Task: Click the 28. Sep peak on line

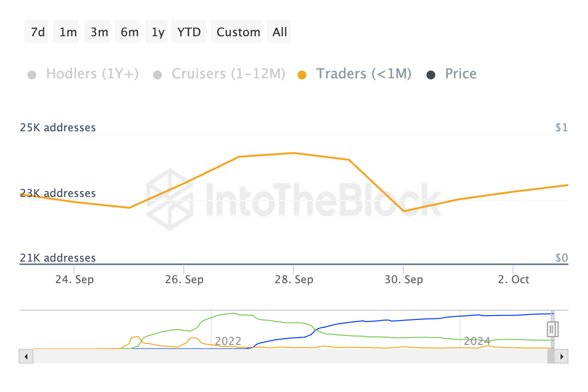Action: click(x=294, y=153)
